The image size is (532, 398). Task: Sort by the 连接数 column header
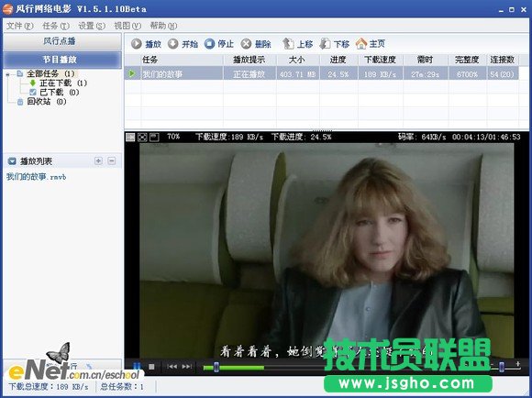(502, 60)
